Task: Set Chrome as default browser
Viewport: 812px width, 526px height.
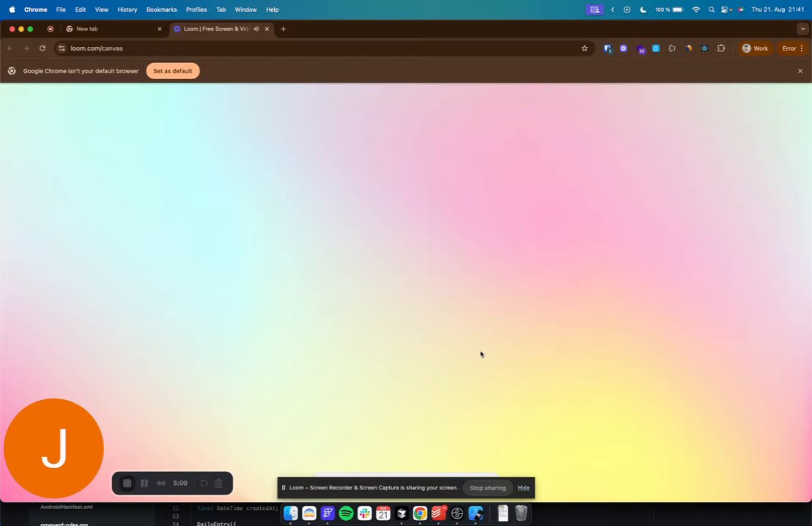Action: pos(172,71)
